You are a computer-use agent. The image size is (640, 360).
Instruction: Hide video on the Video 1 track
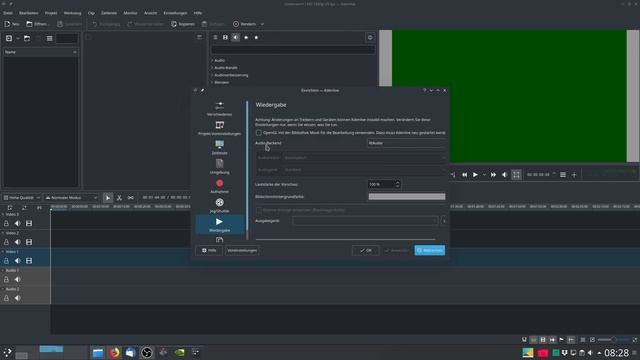[29, 261]
